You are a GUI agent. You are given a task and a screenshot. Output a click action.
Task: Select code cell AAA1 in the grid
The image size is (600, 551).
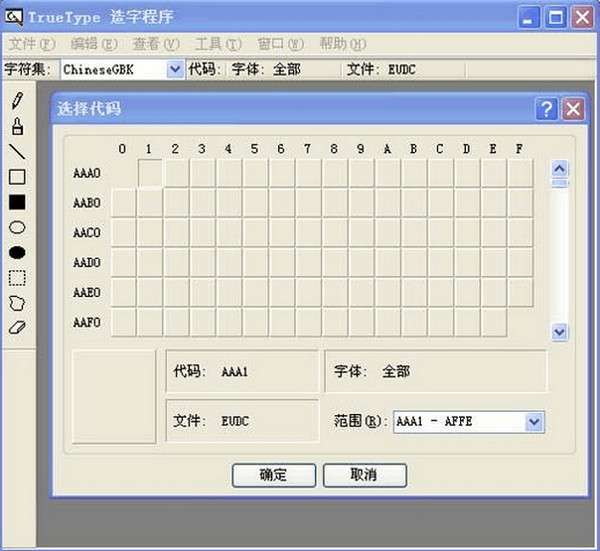150,173
